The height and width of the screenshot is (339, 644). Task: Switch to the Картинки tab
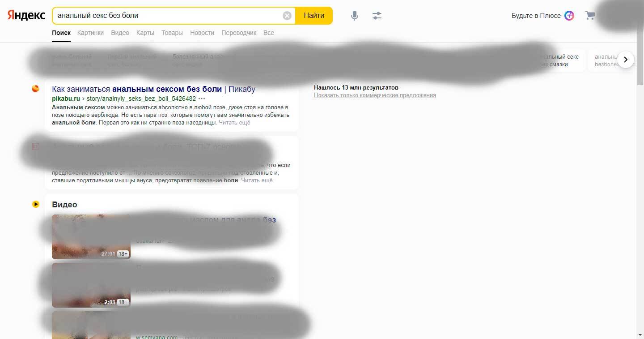[90, 33]
